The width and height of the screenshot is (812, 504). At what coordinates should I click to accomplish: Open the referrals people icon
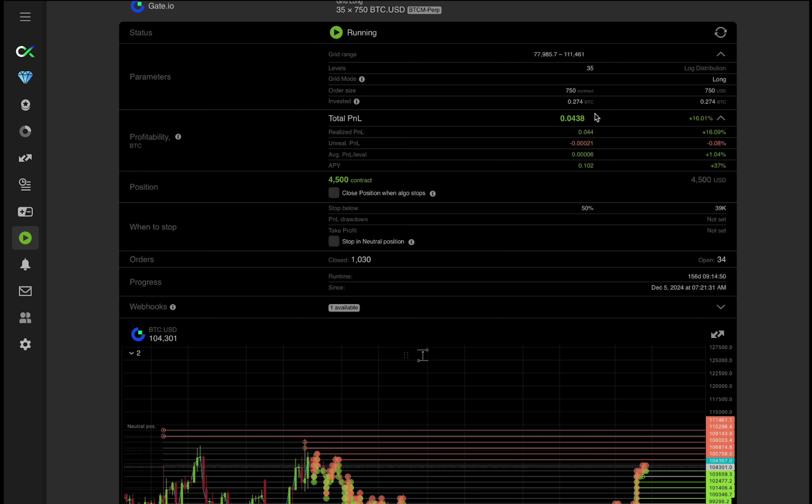tap(25, 318)
